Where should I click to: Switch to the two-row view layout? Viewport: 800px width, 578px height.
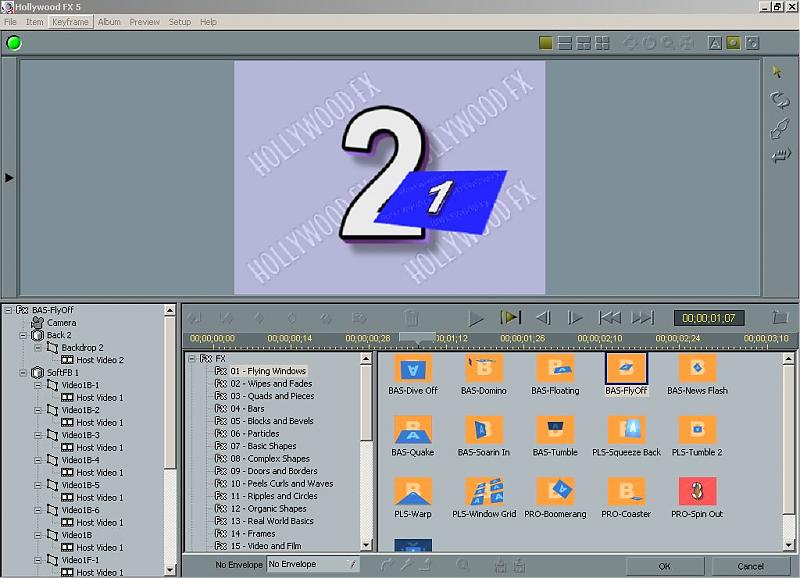point(565,43)
